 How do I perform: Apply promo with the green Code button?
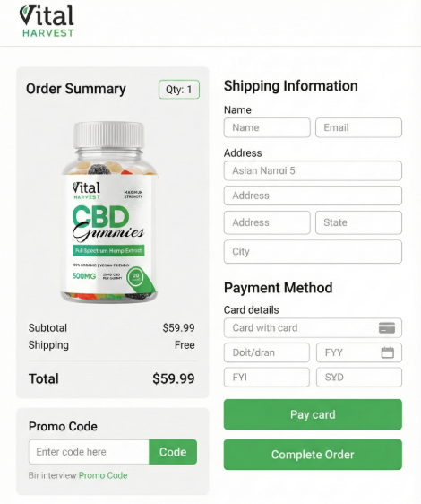(173, 452)
